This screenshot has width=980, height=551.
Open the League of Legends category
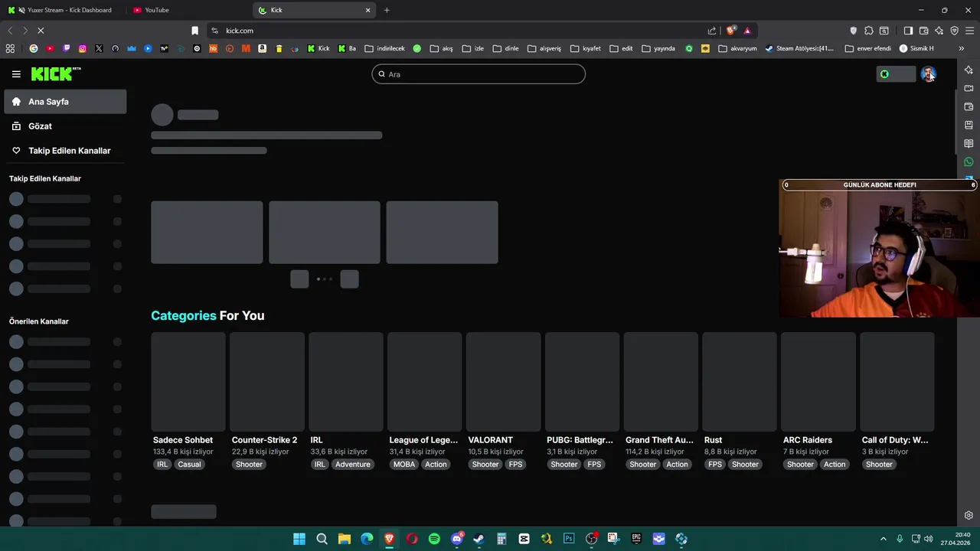pos(423,440)
